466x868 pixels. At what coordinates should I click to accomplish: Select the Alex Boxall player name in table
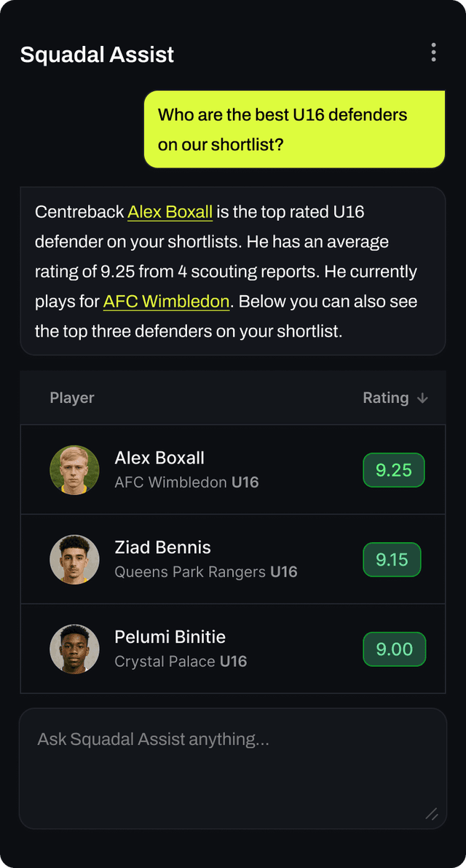pos(159,458)
